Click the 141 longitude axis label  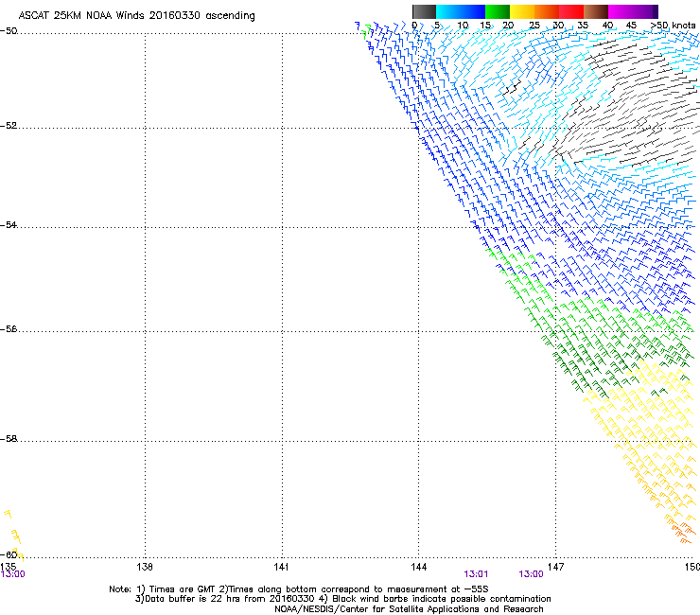[x=281, y=567]
